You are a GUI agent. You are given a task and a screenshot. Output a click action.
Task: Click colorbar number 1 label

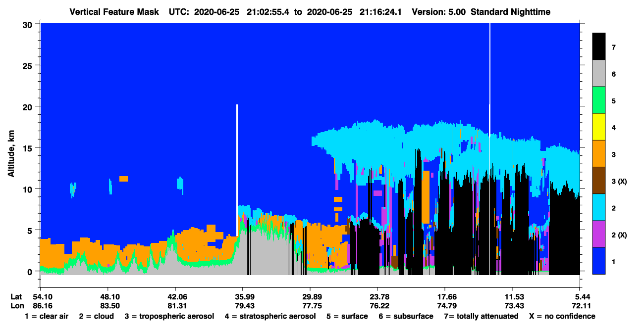613,261
